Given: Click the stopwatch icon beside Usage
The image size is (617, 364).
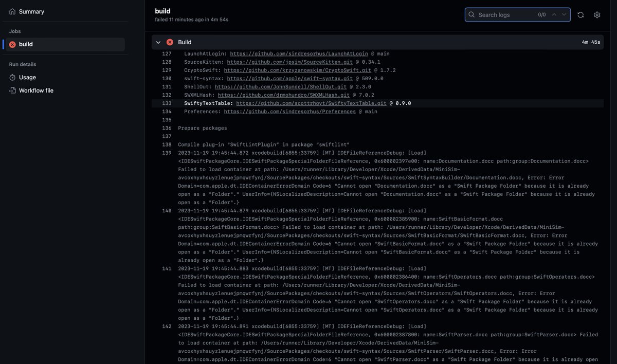Looking at the screenshot, I should [x=12, y=77].
